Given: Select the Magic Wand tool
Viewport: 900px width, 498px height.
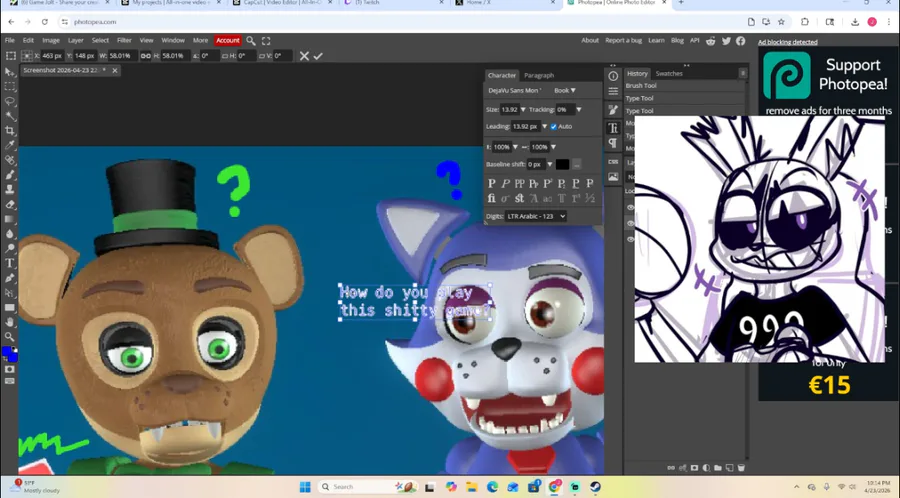Looking at the screenshot, I should (10, 116).
